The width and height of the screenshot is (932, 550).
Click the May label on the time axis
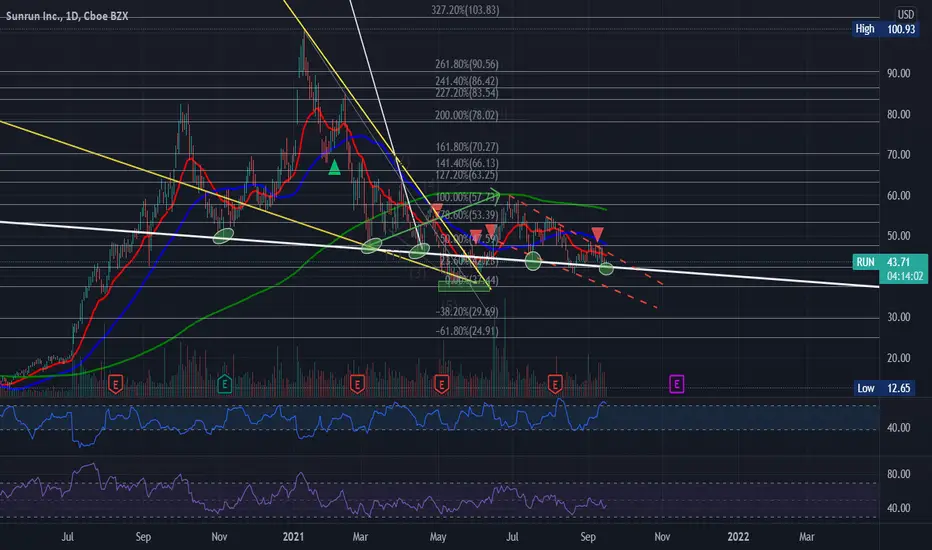click(438, 537)
